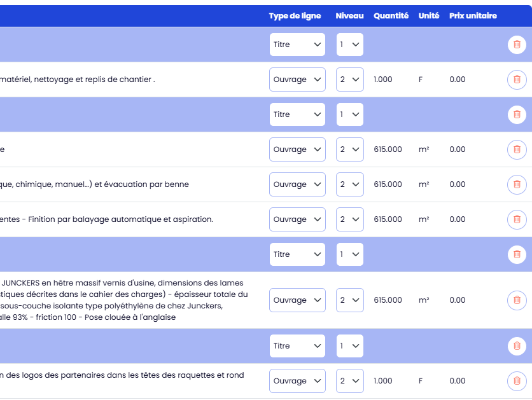Open Type de ligne dropdown for JUNCKERS row
Image resolution: width=532 pixels, height=400 pixels.
(x=297, y=300)
